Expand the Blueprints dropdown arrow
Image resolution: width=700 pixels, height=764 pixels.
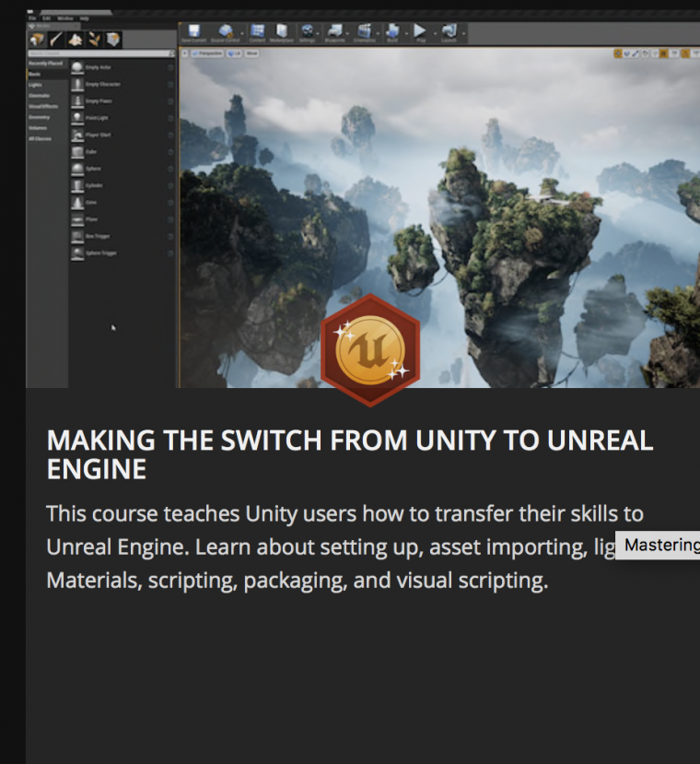(347, 33)
